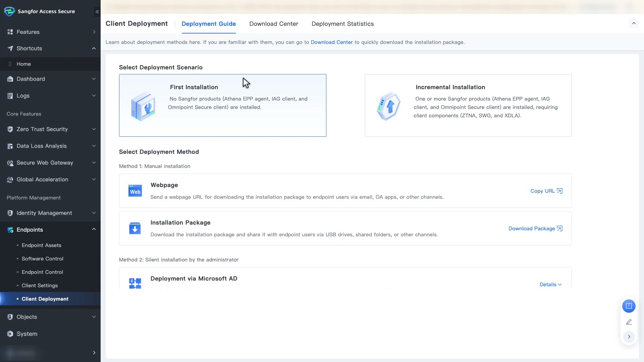Screen dimensions: 644x362
Task: Click the Incremental Installation illustration icon
Action: coord(389,106)
